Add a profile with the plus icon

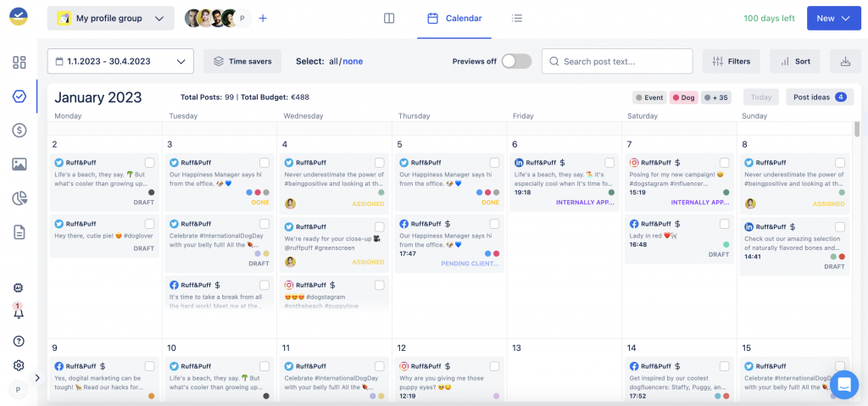[x=263, y=18]
